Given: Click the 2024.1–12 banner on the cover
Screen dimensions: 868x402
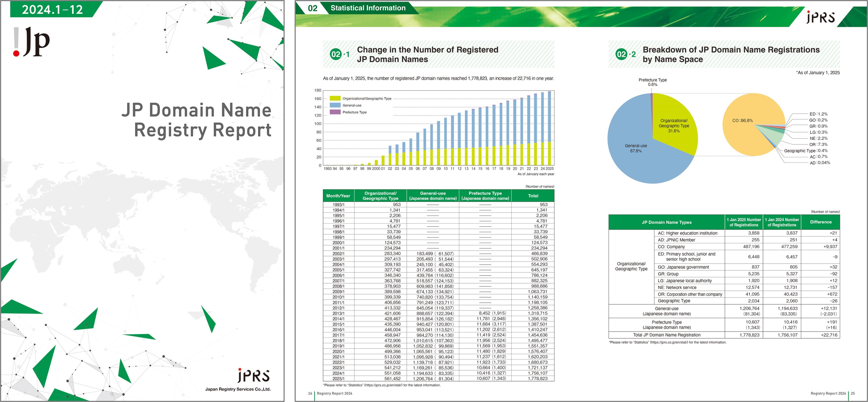Looking at the screenshot, I should [x=52, y=9].
